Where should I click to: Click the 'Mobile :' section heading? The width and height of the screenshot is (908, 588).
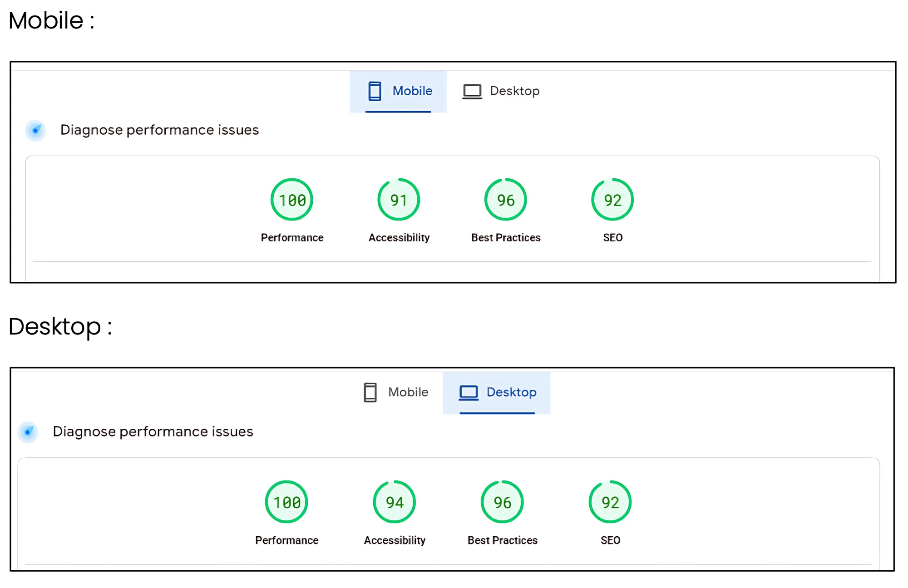tap(52, 21)
